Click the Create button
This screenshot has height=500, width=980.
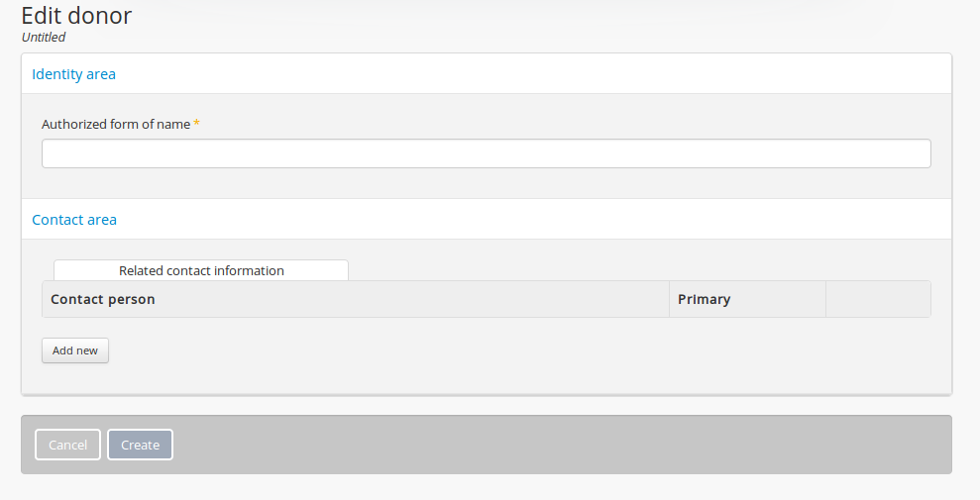coord(140,445)
